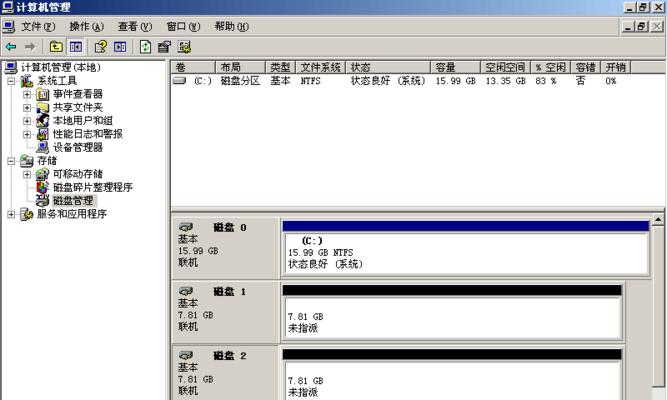Viewport: 667px width, 400px height.
Task: Open the properties toolbar icon
Action: coord(164,46)
